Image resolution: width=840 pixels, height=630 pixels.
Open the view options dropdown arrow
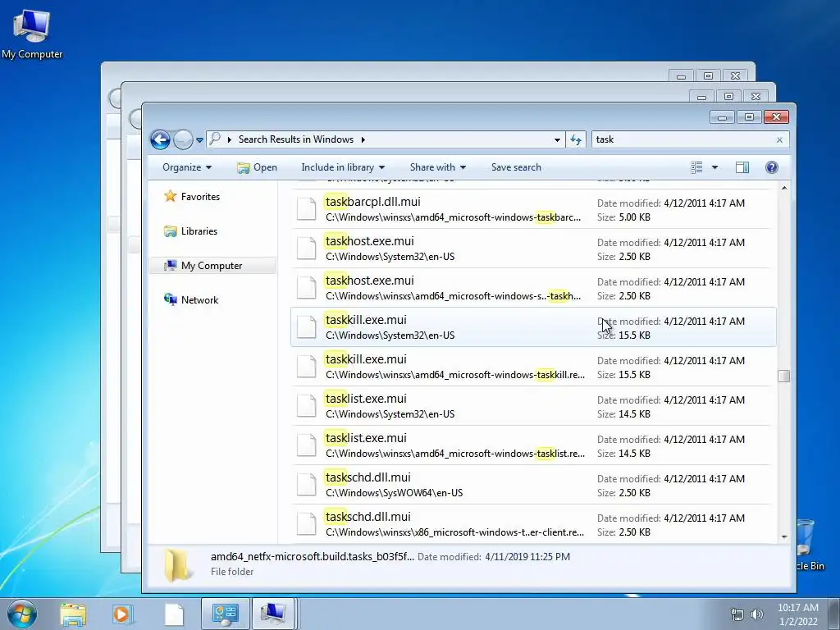tap(714, 167)
